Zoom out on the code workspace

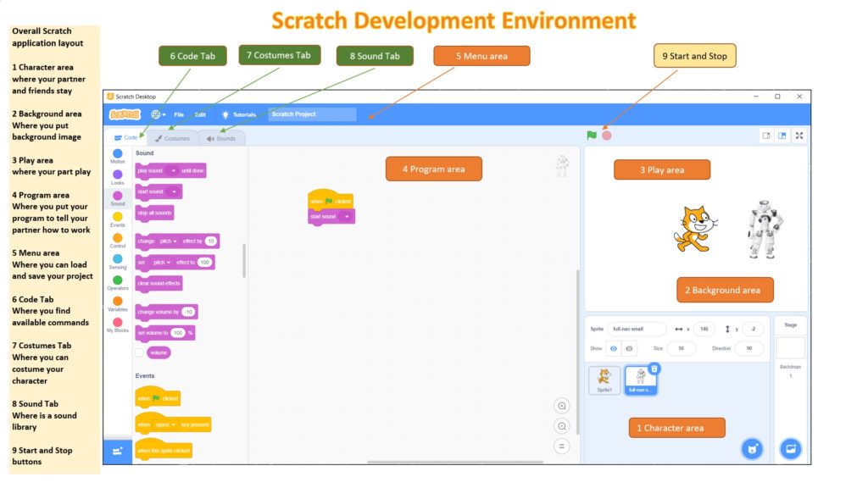(x=561, y=426)
